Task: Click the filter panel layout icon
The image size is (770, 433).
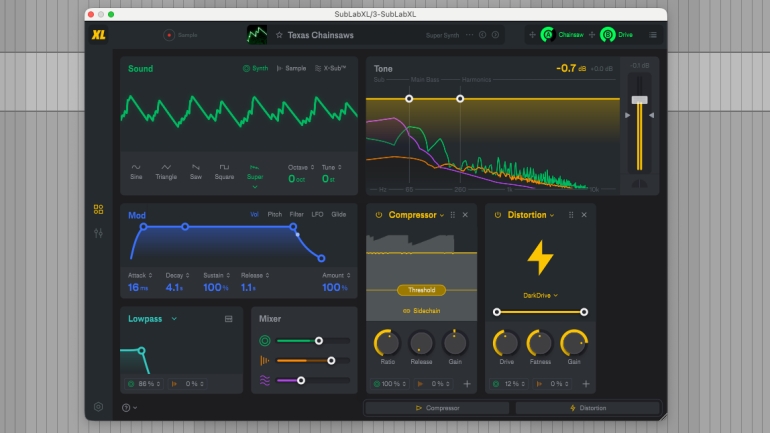Action: (x=228, y=319)
